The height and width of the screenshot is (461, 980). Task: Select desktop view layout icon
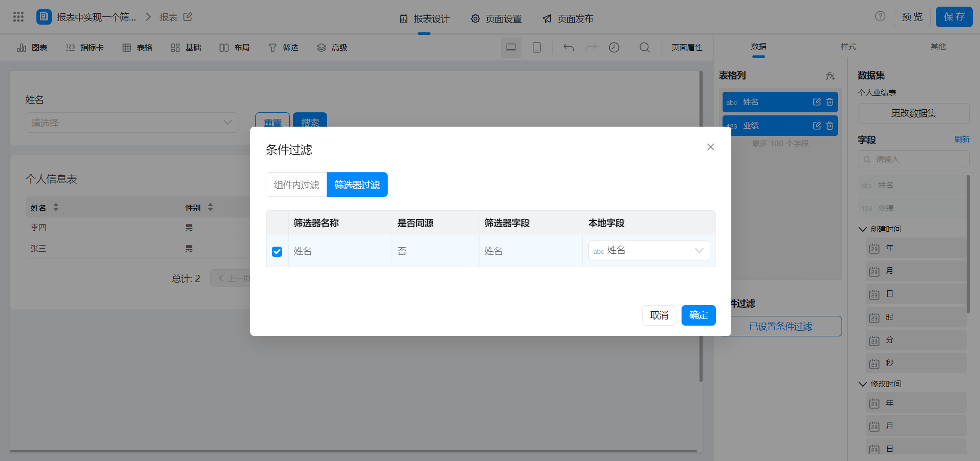(511, 48)
